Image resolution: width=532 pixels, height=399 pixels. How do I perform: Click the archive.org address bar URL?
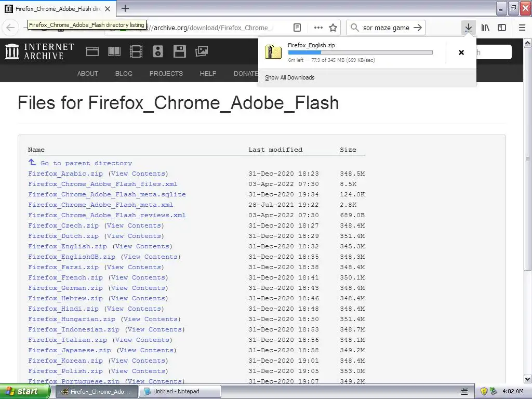click(213, 28)
